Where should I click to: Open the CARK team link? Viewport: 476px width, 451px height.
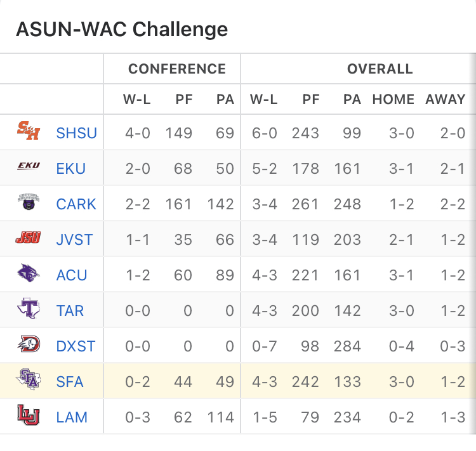click(x=76, y=204)
